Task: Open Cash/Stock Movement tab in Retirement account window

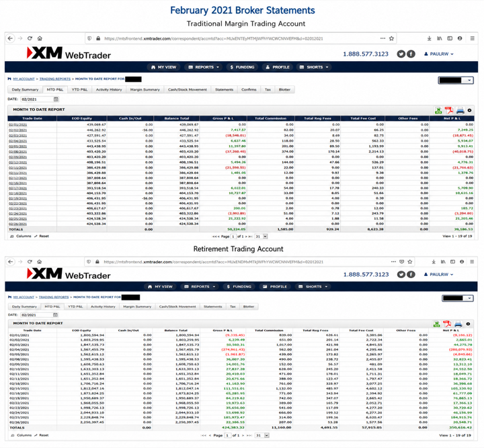Action: [x=177, y=307]
